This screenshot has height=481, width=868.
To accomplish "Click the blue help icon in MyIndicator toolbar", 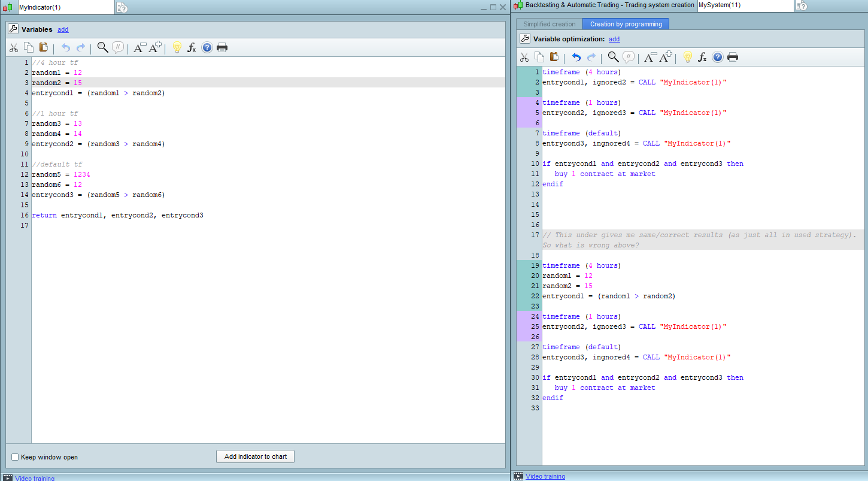I will point(207,48).
